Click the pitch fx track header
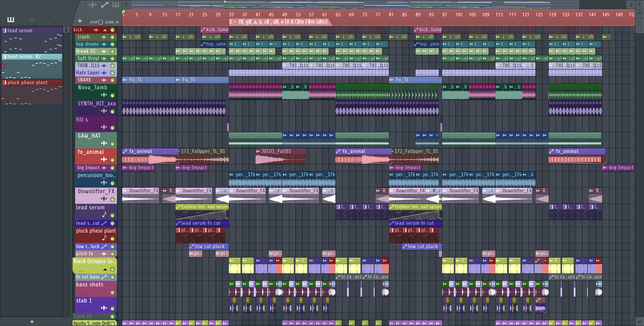This screenshot has height=326, width=644. [x=96, y=254]
